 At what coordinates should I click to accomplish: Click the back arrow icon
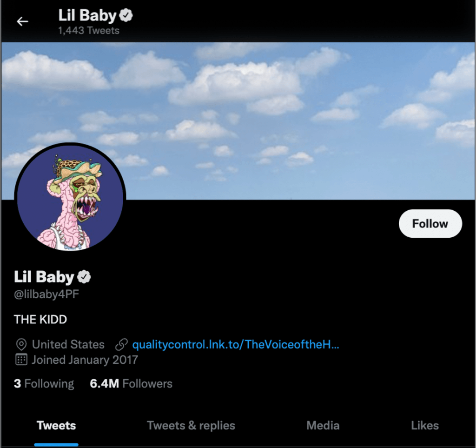[x=22, y=21]
